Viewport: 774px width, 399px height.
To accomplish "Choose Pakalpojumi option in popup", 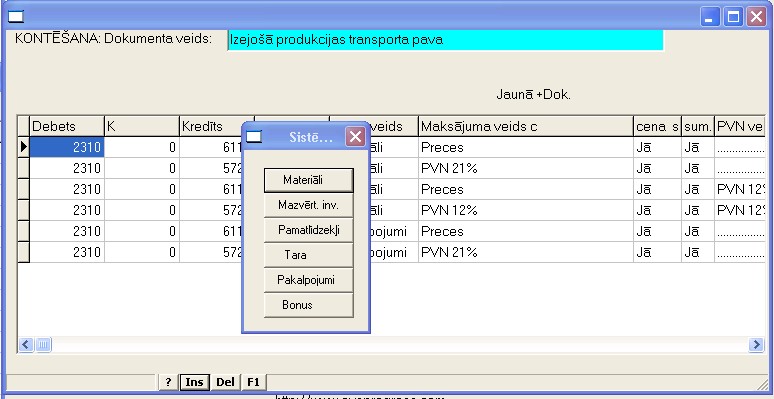I will click(309, 280).
